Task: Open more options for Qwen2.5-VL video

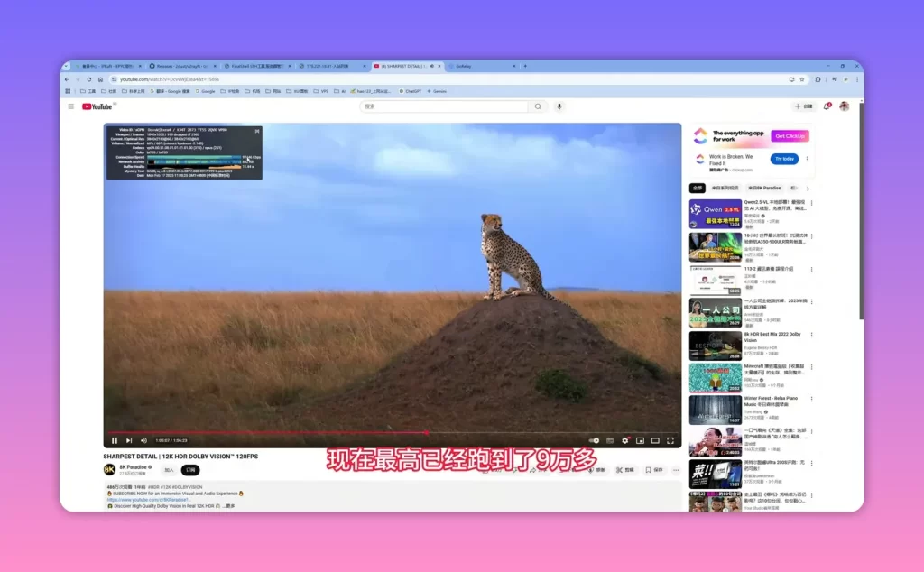Action: (811, 203)
